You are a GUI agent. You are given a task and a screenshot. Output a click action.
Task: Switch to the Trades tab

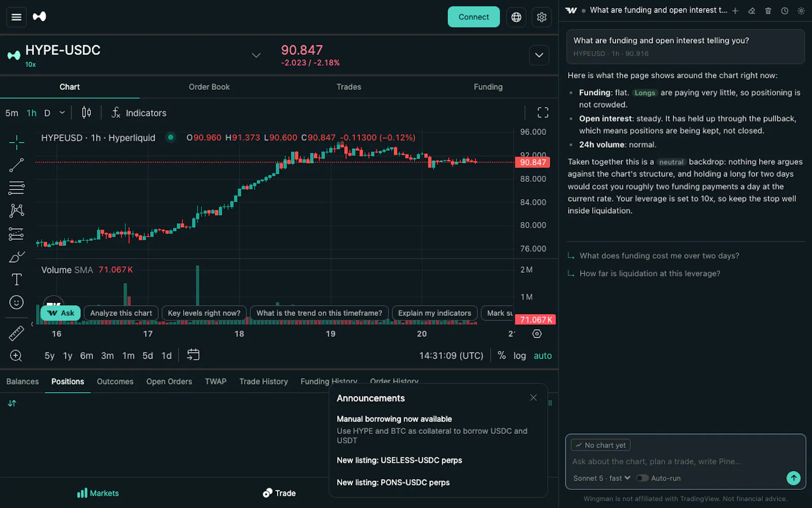pos(349,87)
